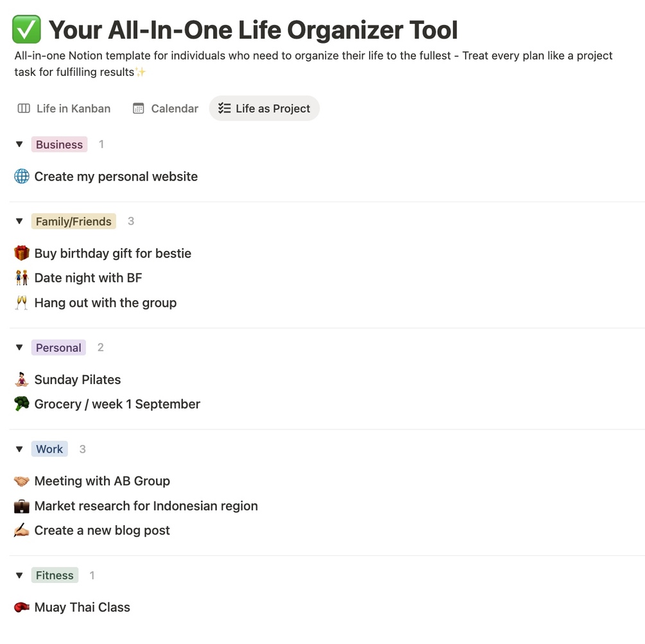Click the champagne glasses icon
Viewport: 645px width, 644px height.
click(x=22, y=303)
